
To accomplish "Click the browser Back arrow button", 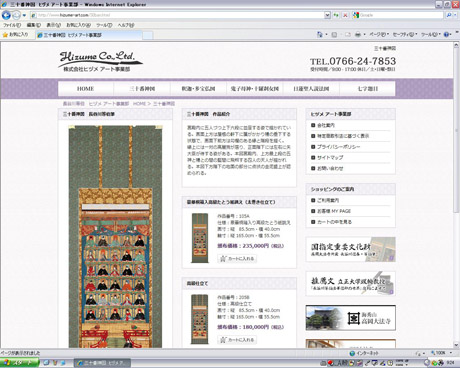I will point(6,15).
